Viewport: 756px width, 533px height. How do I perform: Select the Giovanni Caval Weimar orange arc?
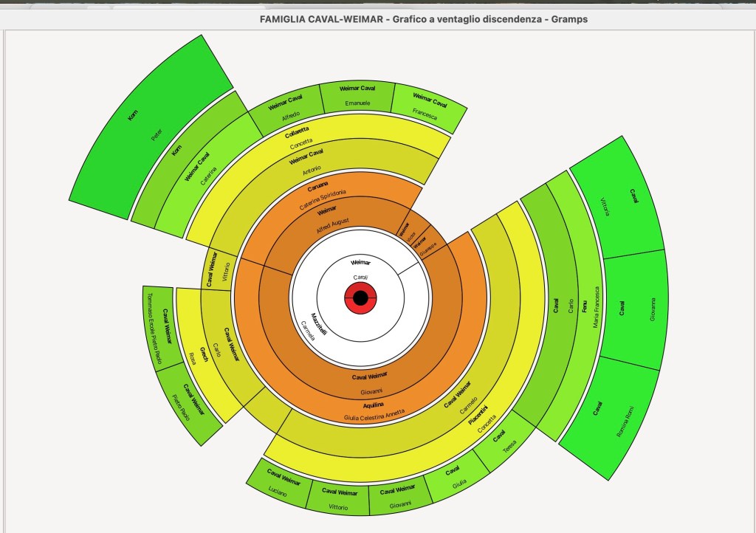[369, 385]
